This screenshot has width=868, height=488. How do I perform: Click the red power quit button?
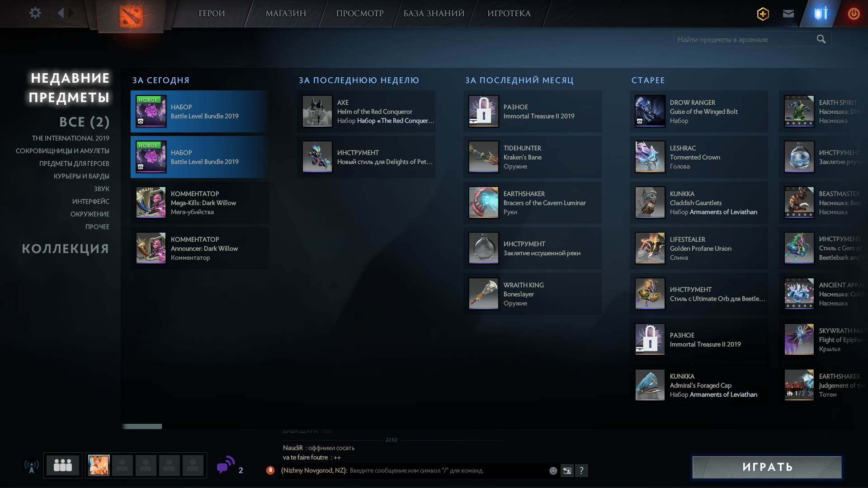tap(854, 14)
